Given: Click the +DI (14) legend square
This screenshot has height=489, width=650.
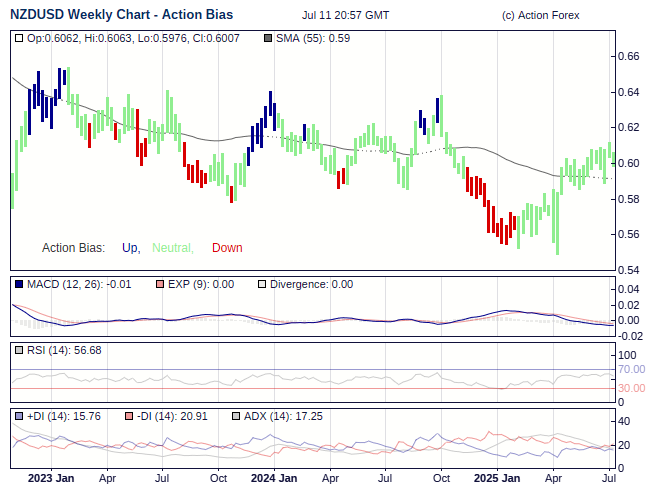Looking at the screenshot, I should 19,416.
